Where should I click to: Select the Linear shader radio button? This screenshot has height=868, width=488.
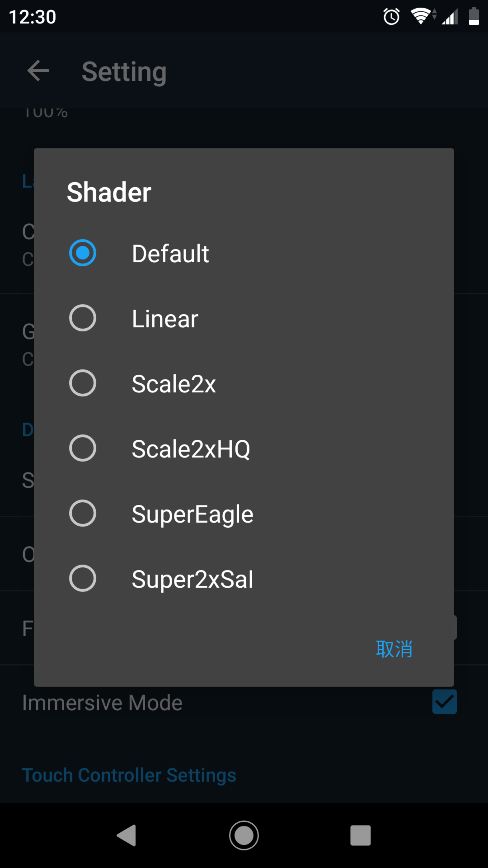click(x=82, y=318)
